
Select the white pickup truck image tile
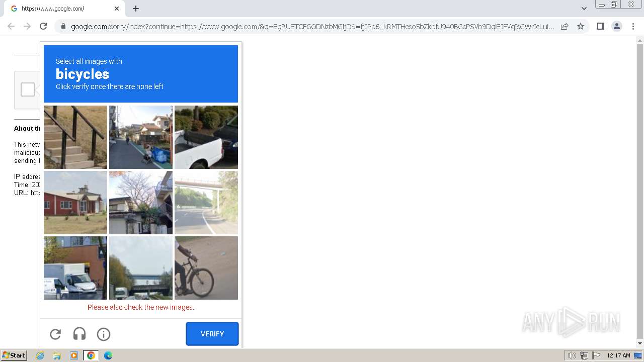206,137
